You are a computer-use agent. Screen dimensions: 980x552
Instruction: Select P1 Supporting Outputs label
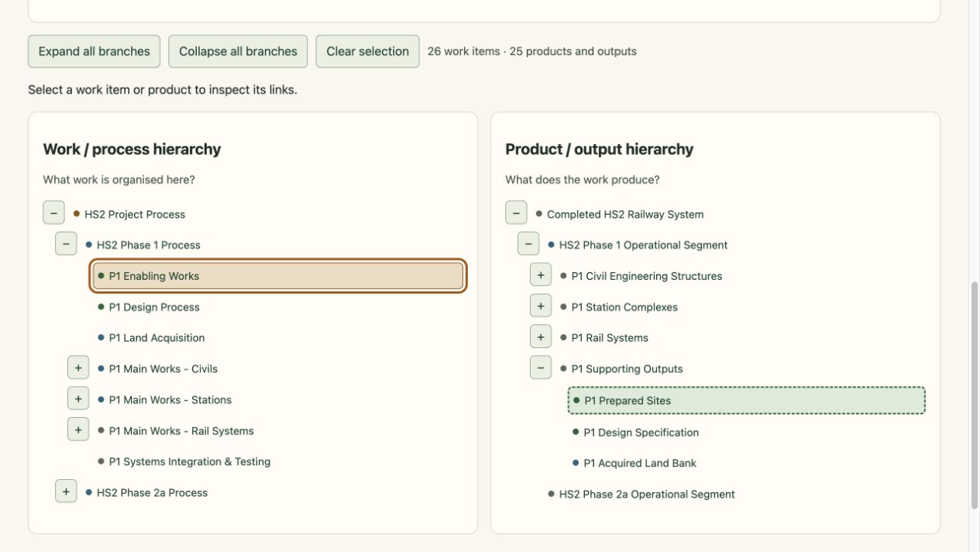(627, 369)
